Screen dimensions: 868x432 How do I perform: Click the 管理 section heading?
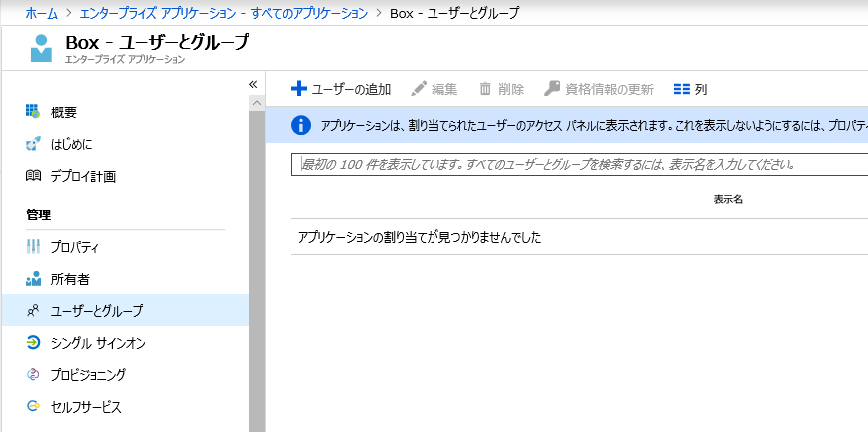point(38,215)
